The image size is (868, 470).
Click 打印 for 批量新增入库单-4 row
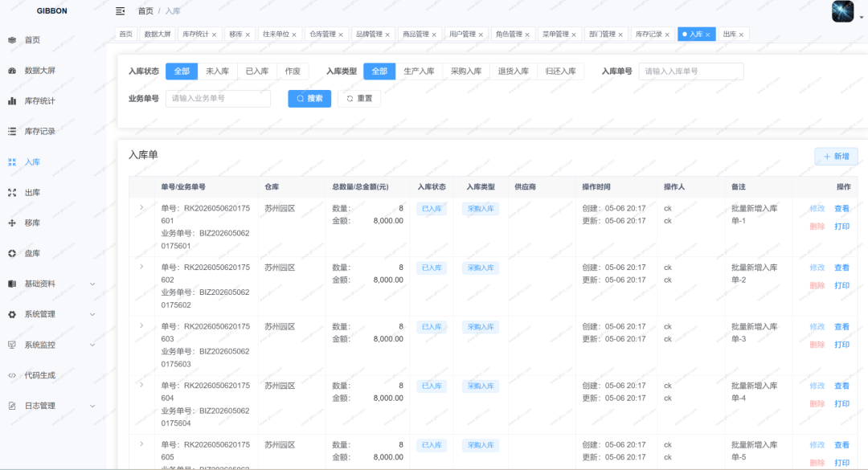(842, 404)
